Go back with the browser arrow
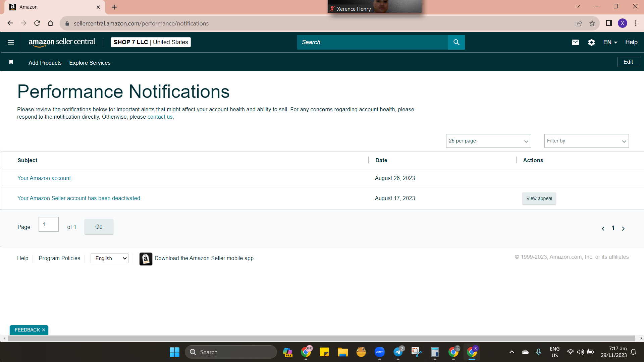This screenshot has height=362, width=644. coord(10,23)
